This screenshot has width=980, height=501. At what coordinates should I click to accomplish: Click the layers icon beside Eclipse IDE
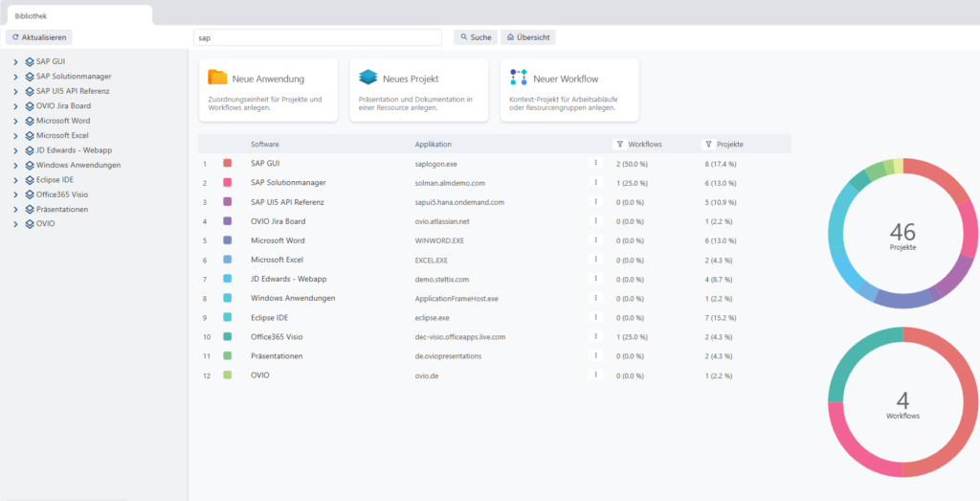(x=30, y=179)
